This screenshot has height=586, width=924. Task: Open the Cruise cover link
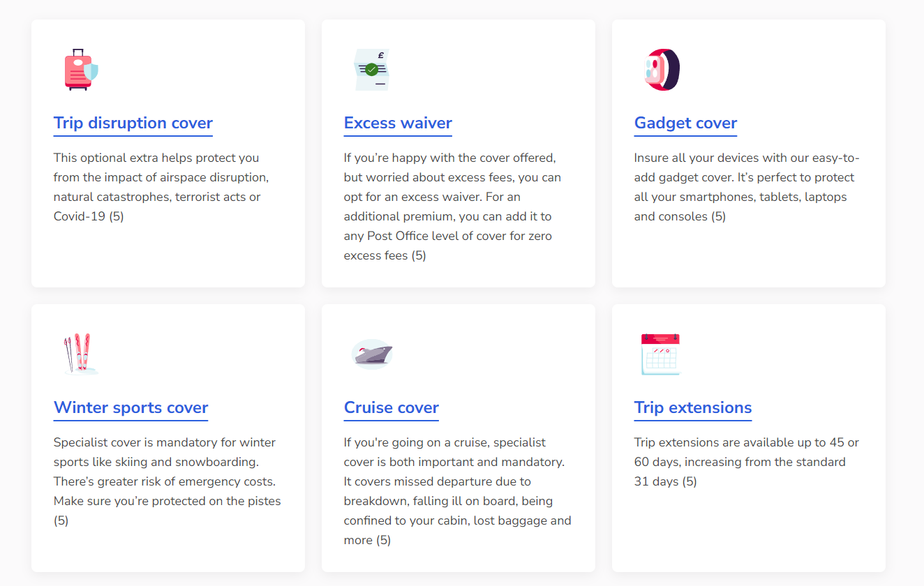click(392, 408)
